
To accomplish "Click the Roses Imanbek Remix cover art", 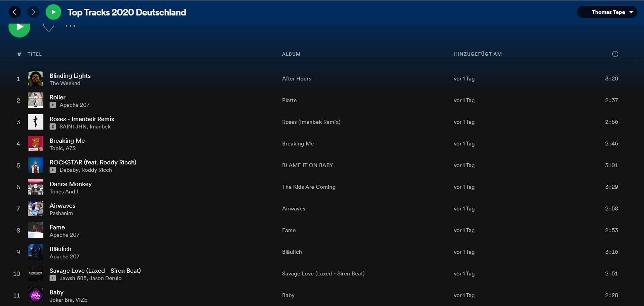I will point(36,122).
